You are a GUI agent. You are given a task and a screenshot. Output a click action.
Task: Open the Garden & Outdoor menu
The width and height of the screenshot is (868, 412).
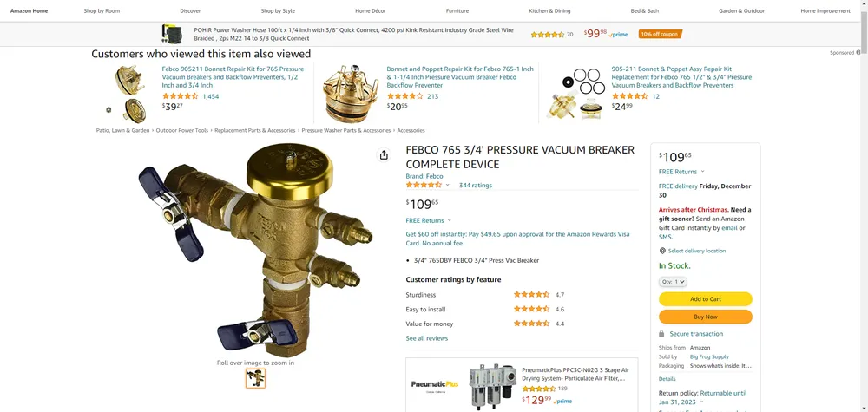tap(741, 11)
